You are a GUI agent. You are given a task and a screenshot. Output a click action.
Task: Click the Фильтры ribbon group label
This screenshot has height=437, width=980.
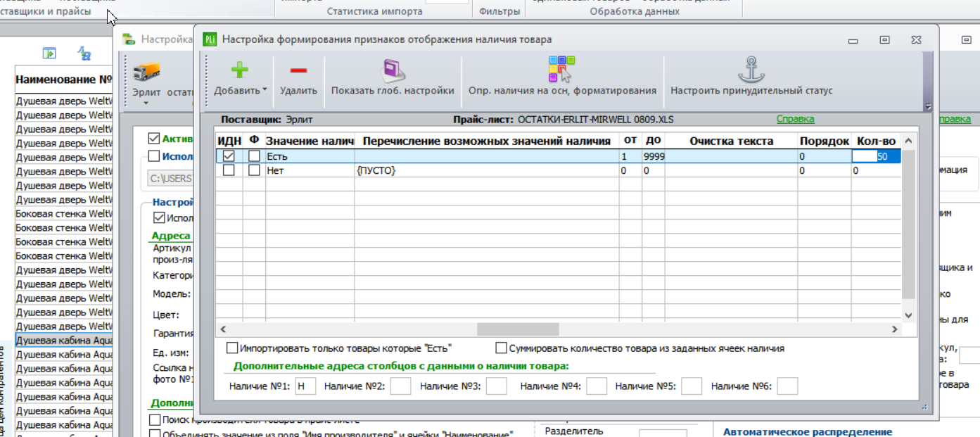click(x=499, y=11)
